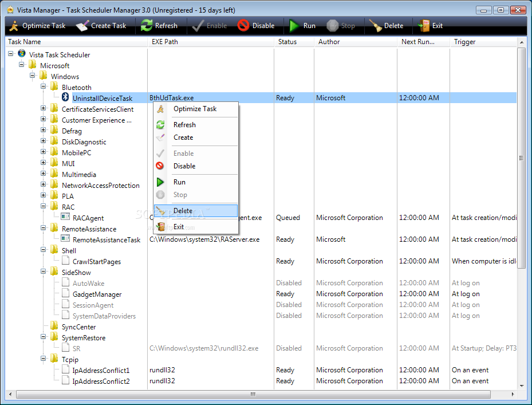
Task: Click the RACAgent task window icon
Action: [65, 217]
